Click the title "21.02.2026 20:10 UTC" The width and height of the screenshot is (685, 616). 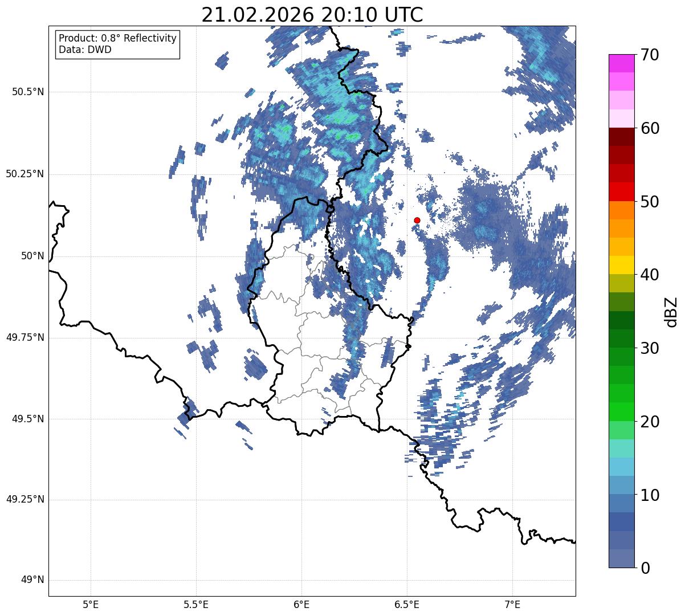312,15
